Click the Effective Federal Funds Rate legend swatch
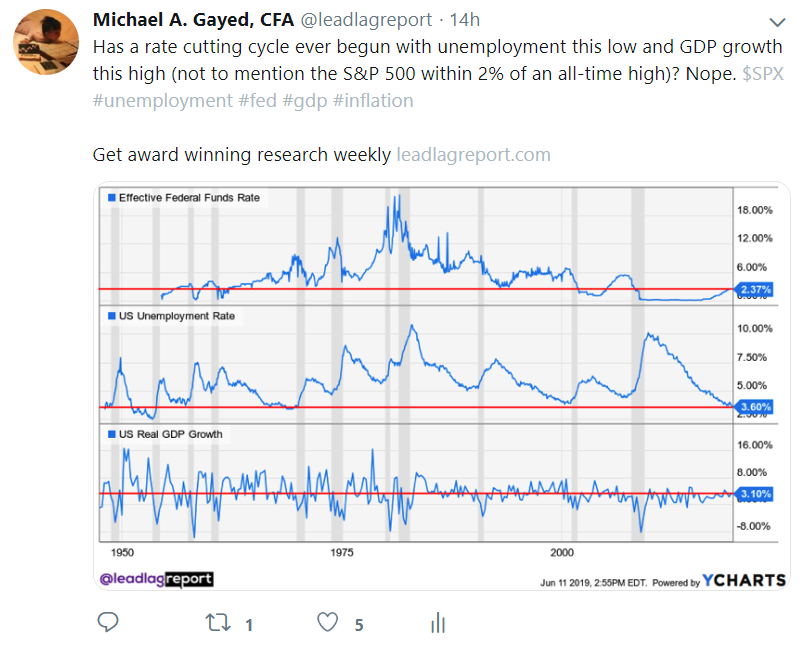This screenshot has height=646, width=798. [x=111, y=198]
